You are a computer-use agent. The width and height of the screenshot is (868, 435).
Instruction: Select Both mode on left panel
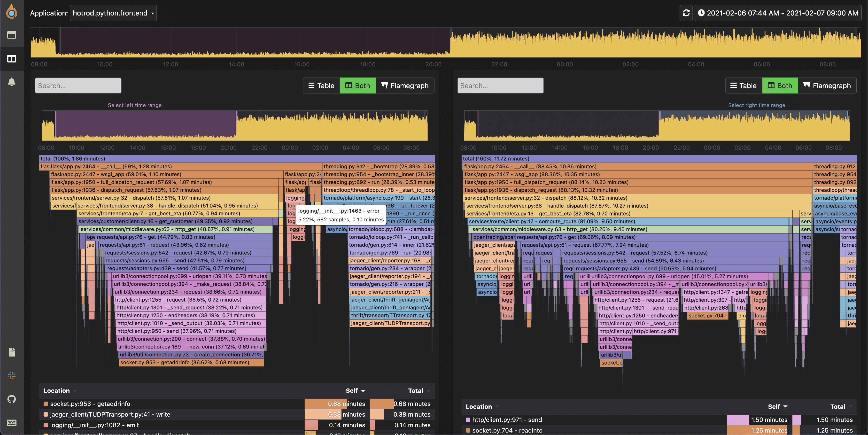[357, 85]
